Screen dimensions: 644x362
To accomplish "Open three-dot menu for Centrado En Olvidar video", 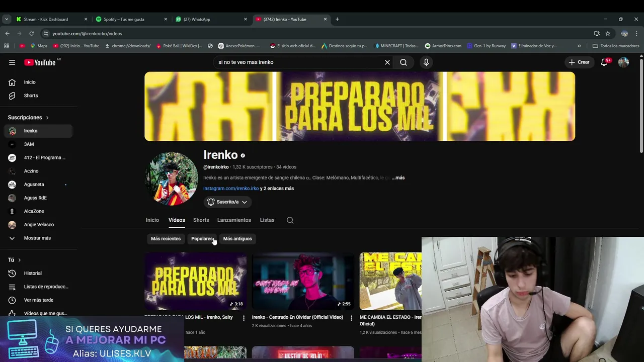I will [351, 318].
